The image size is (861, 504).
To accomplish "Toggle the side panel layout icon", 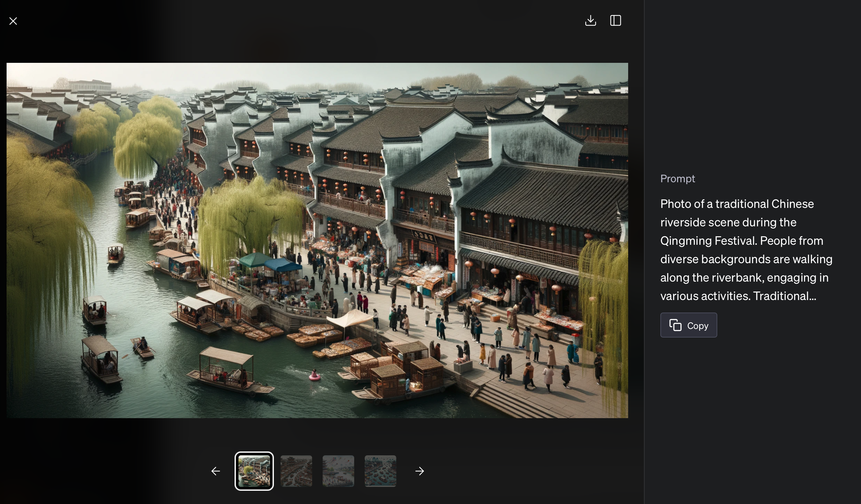I will [x=615, y=20].
